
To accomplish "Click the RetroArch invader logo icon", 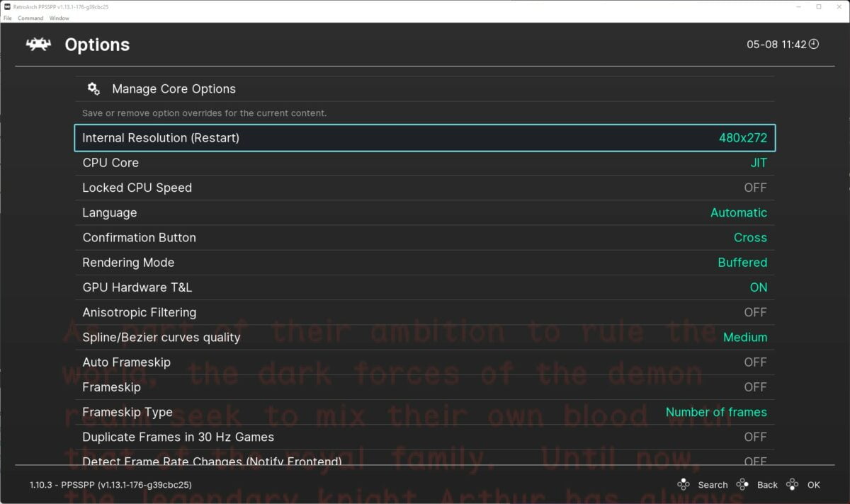I will (38, 45).
